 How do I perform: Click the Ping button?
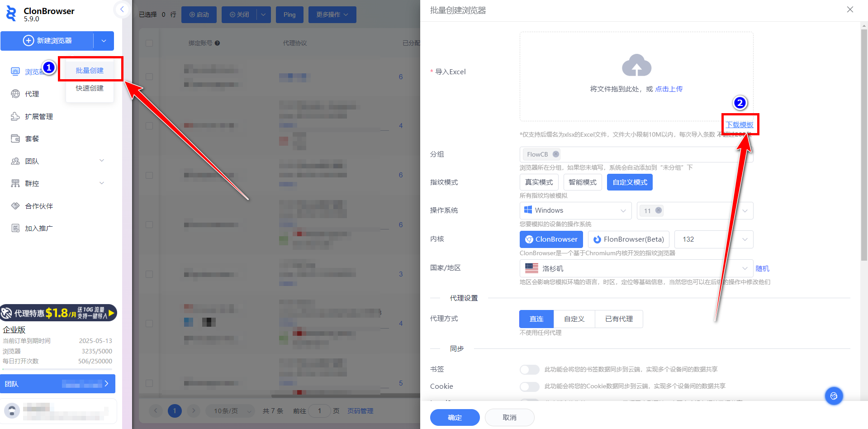289,14
